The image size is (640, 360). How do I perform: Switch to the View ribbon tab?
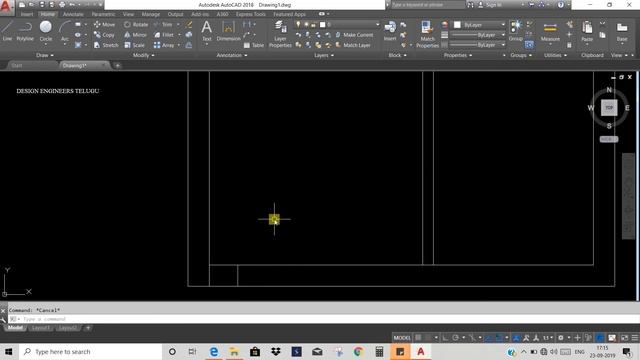pos(128,14)
